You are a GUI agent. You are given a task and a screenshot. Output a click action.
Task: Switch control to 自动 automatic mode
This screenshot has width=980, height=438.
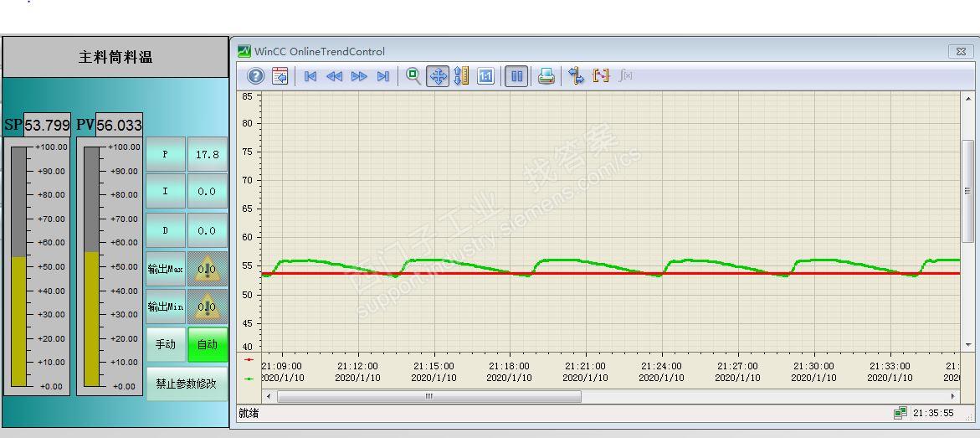tap(208, 344)
